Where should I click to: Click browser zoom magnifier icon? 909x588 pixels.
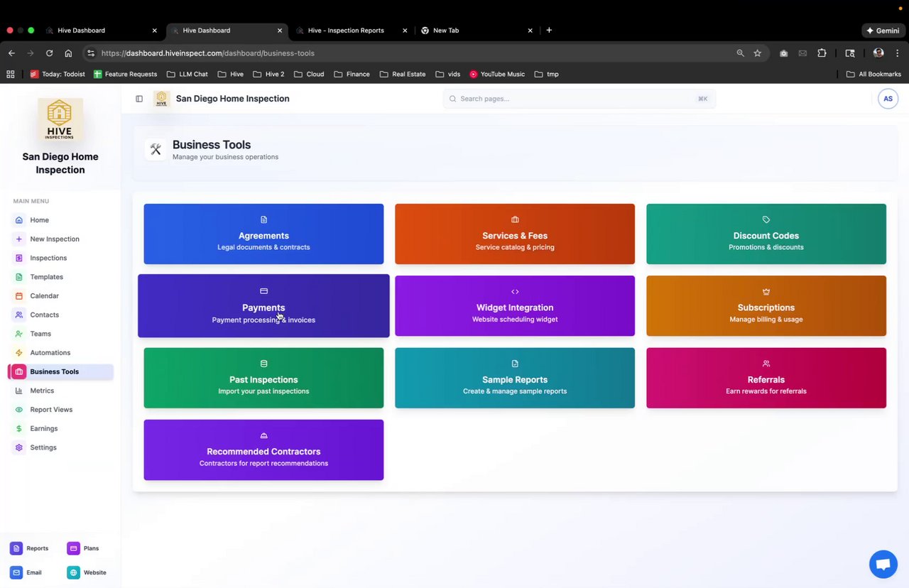[x=741, y=53]
